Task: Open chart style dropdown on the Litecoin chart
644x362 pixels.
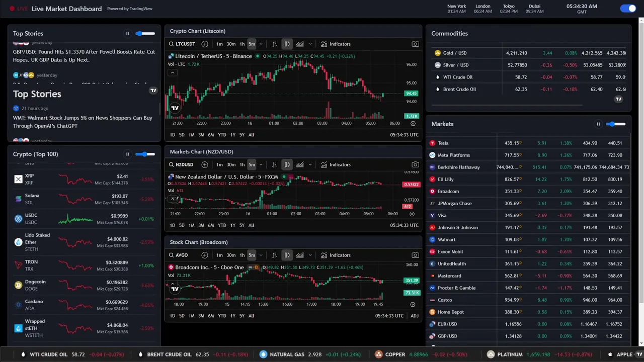Action: pos(310,44)
